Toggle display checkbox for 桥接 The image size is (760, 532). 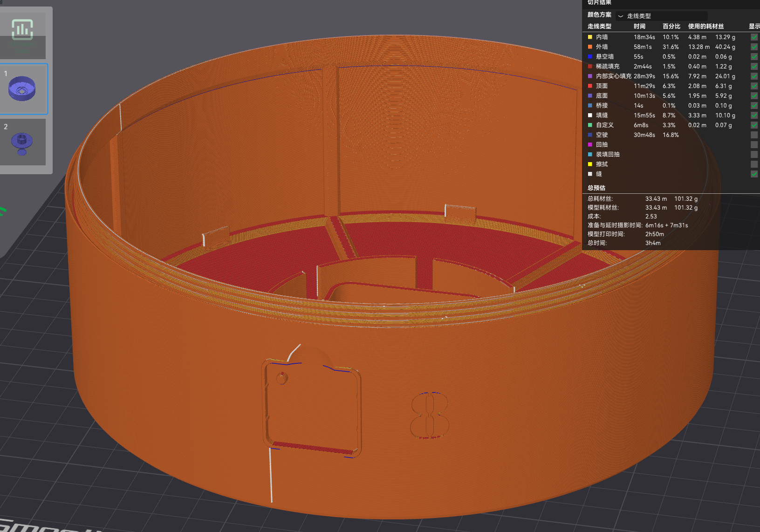coord(754,105)
